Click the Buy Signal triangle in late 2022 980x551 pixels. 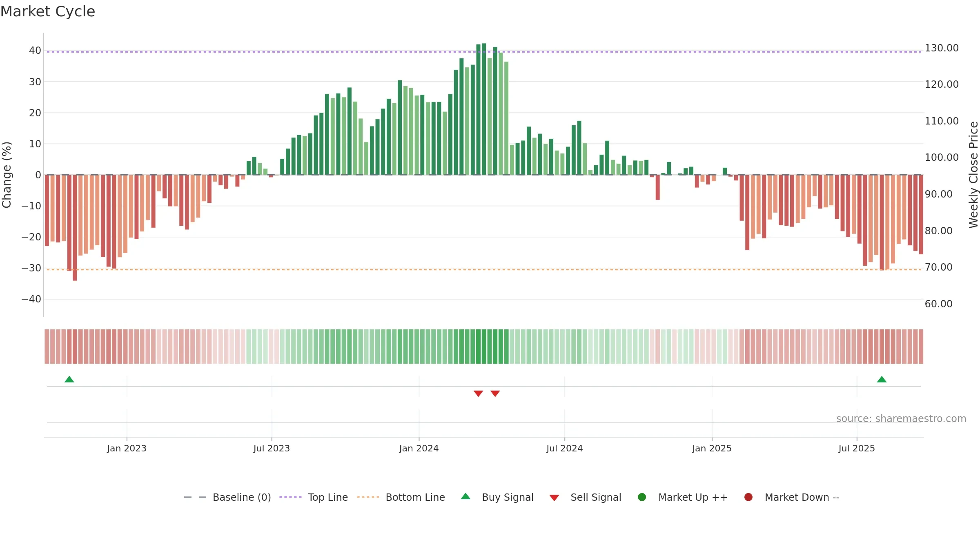click(x=69, y=379)
